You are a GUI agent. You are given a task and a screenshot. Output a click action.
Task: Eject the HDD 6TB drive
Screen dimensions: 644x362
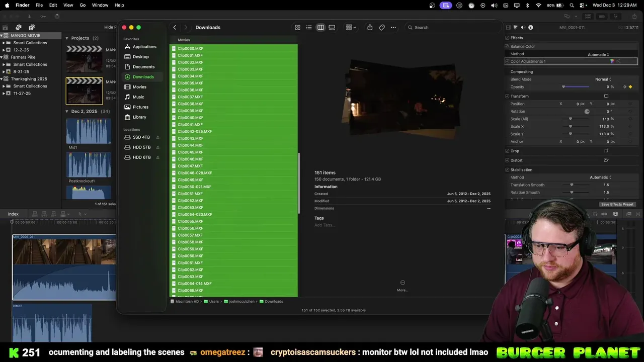[x=157, y=157]
